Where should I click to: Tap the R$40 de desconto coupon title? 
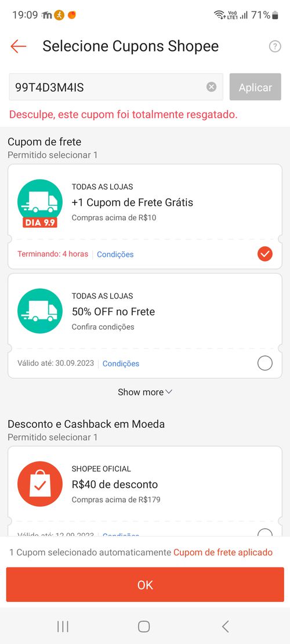point(115,484)
